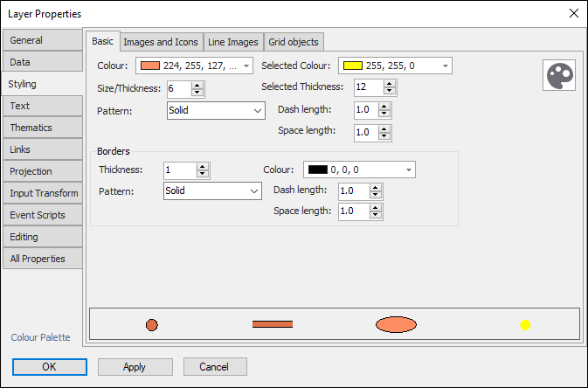The width and height of the screenshot is (588, 388).
Task: Click the orange line preview sample
Action: pyautogui.click(x=273, y=324)
